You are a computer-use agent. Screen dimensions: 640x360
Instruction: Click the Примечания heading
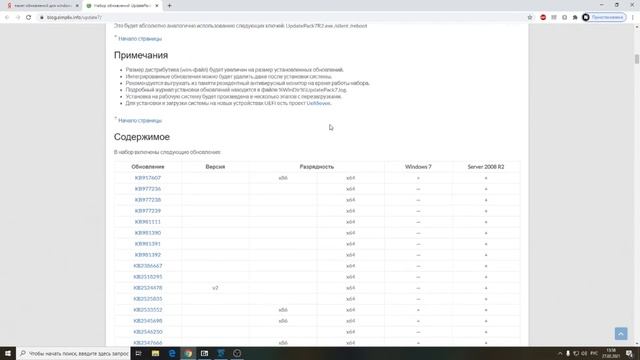[x=141, y=55]
